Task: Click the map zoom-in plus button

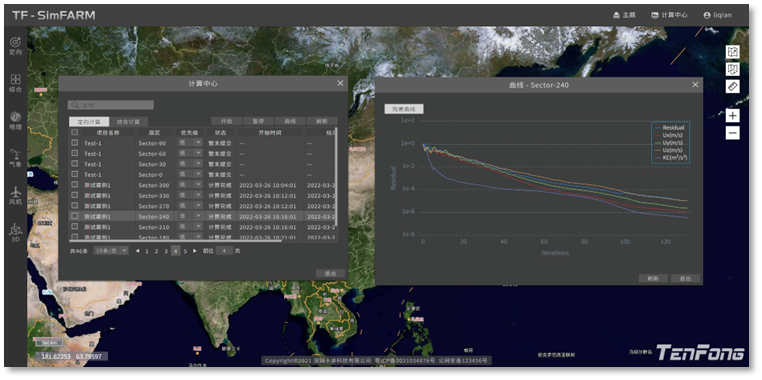Action: [733, 116]
